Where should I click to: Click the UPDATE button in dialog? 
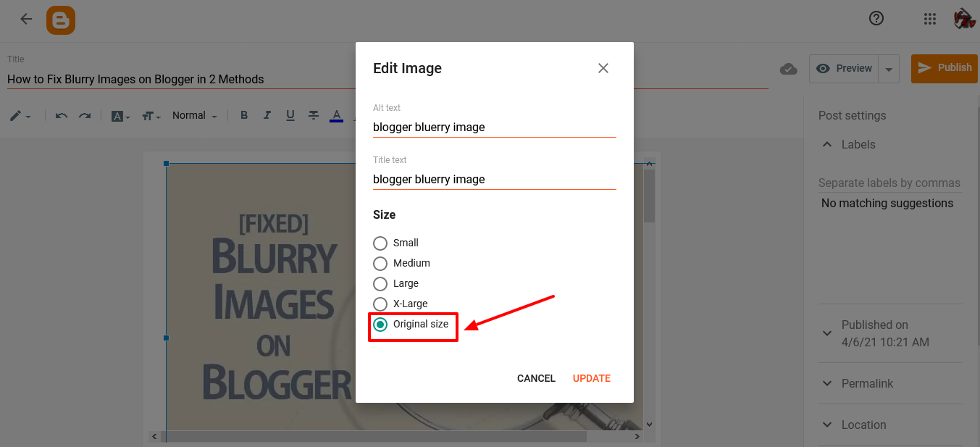tap(592, 378)
